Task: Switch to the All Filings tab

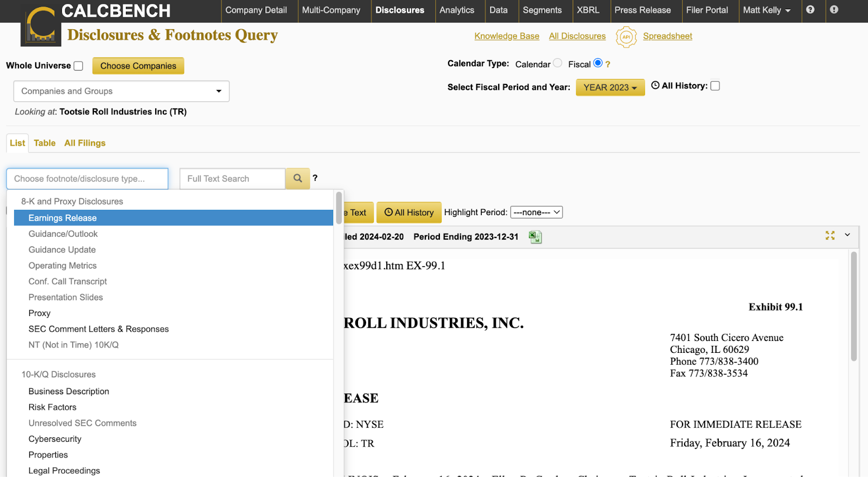Action: [85, 143]
